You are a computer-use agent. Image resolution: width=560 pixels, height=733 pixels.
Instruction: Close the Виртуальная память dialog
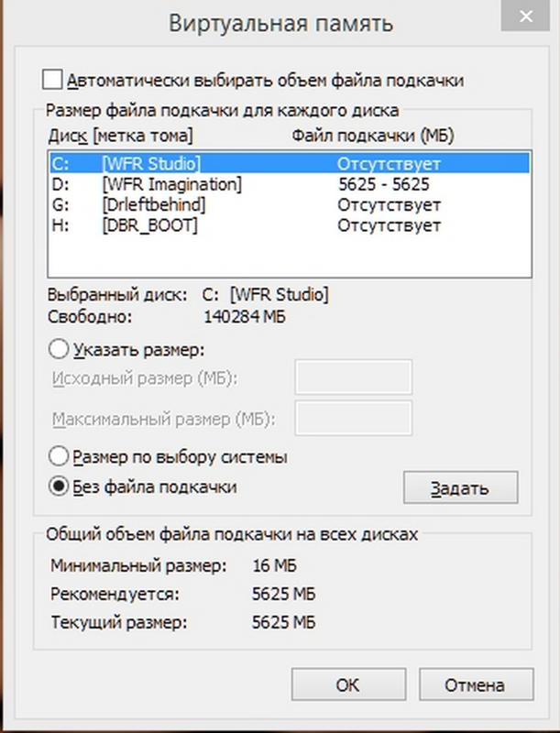[x=525, y=16]
